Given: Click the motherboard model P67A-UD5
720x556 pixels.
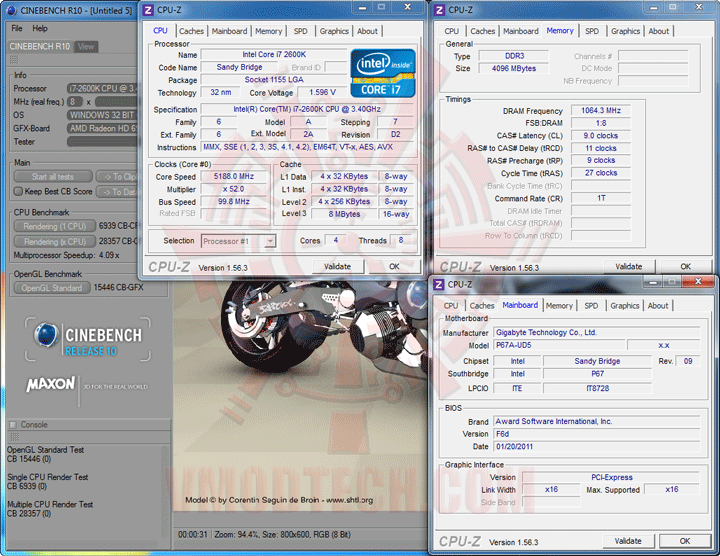Looking at the screenshot, I should point(559,345).
